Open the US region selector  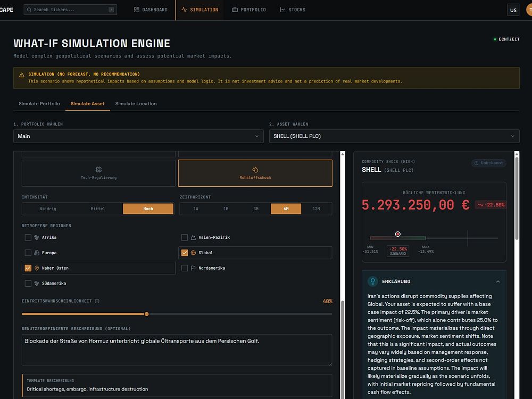point(513,10)
